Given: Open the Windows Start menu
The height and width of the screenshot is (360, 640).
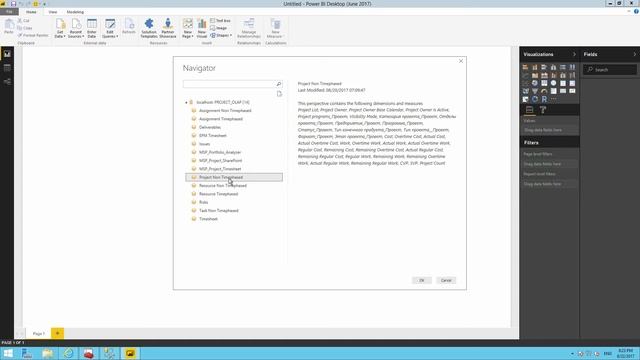Looking at the screenshot, I should pos(8,353).
